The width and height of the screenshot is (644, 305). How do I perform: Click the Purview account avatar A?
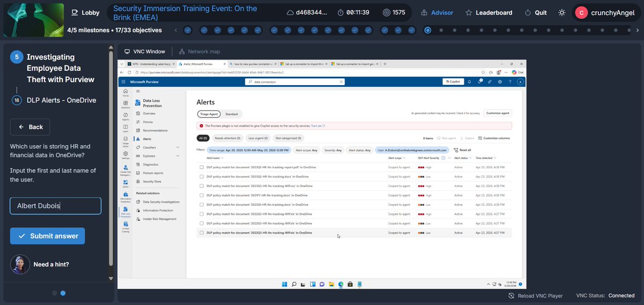[519, 81]
